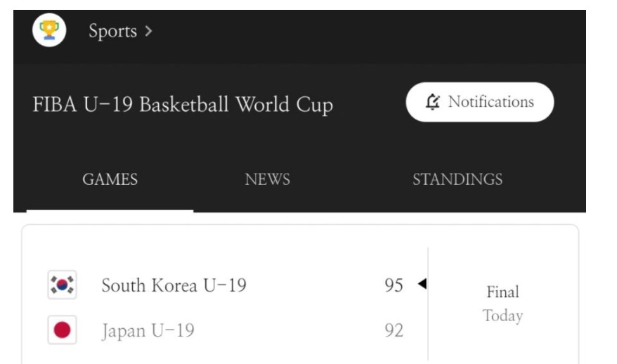This screenshot has width=617, height=364.
Task: Click the Final game status label
Action: 502,292
